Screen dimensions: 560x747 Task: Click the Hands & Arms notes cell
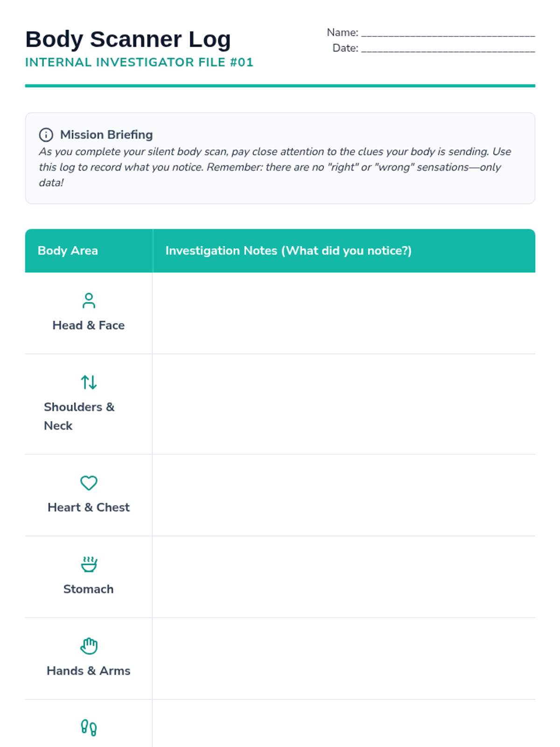tap(344, 659)
